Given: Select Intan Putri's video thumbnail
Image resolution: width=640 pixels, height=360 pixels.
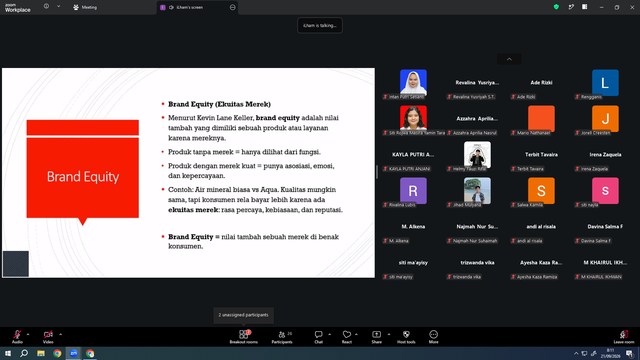Looking at the screenshot, I should [413, 83].
